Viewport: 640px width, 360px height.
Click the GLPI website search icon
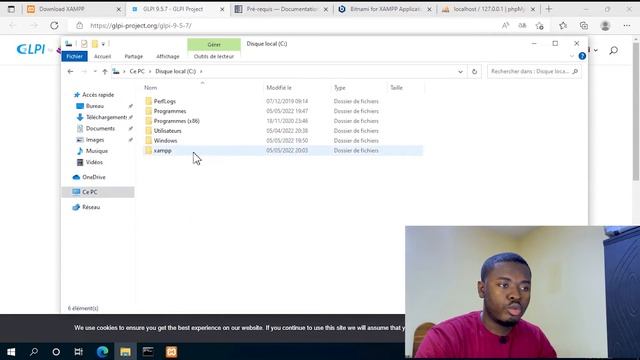point(613,50)
